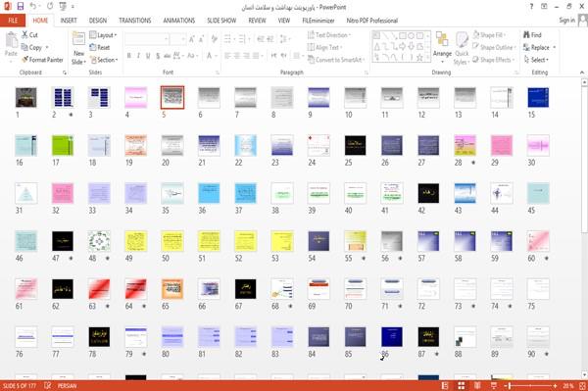Click the Paste clipboard icon

(x=11, y=40)
